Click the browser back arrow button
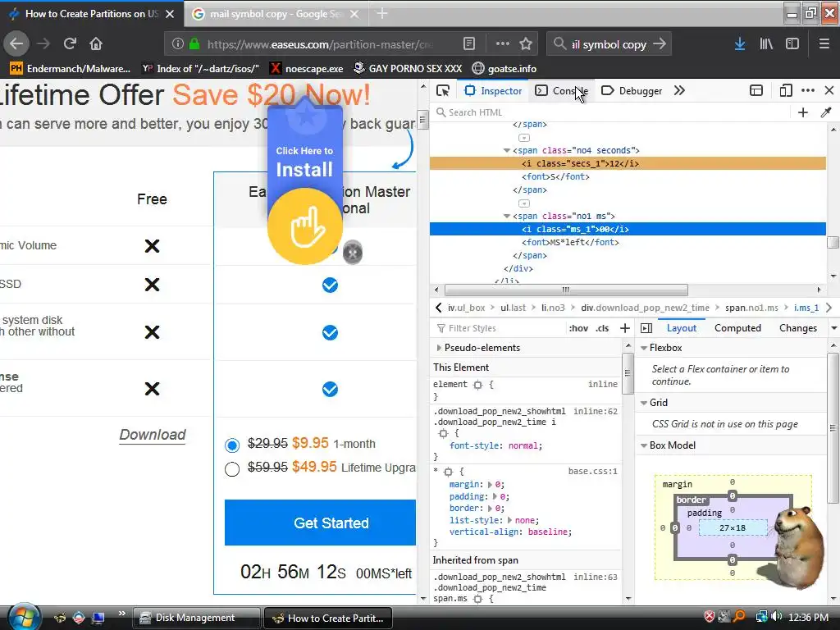 point(16,44)
